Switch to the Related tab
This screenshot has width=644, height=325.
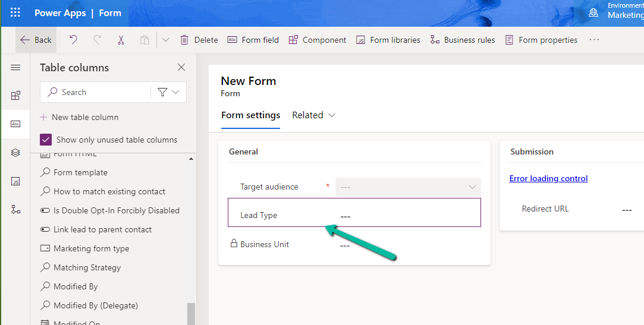coord(313,115)
